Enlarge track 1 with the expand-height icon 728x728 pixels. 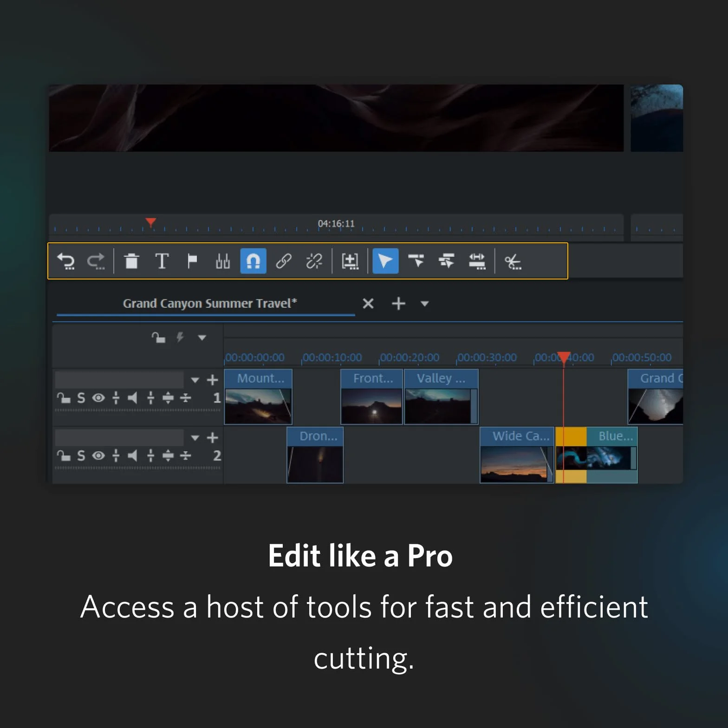(x=168, y=398)
